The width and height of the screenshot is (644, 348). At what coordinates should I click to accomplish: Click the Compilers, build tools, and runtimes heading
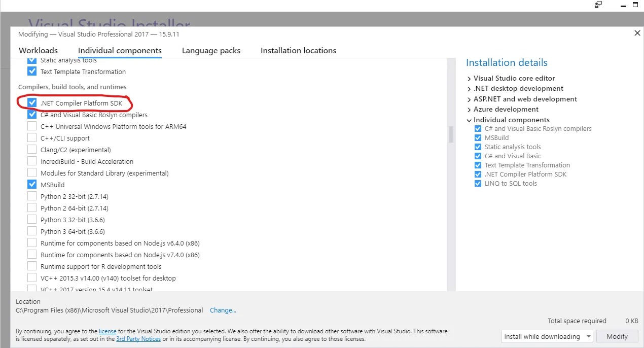[x=73, y=87]
